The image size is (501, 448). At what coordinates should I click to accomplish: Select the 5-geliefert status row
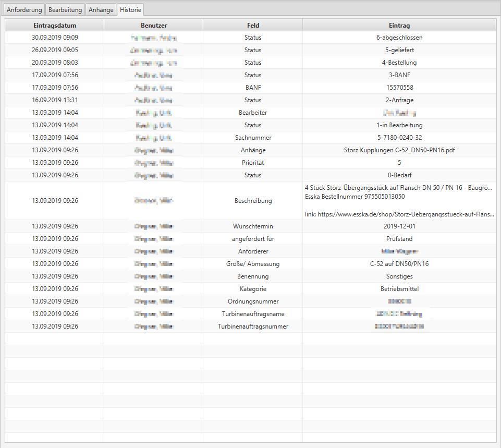point(399,50)
